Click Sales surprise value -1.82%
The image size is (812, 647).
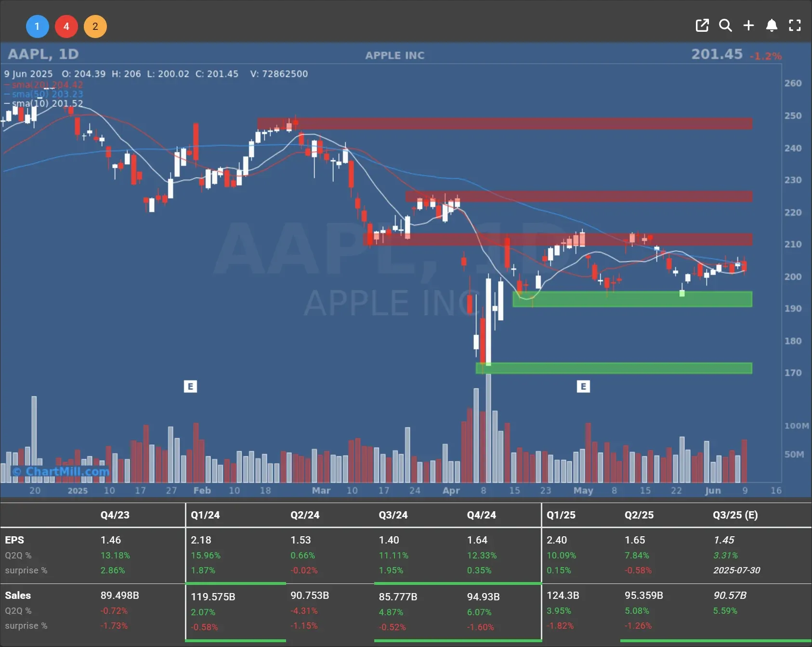point(560,625)
